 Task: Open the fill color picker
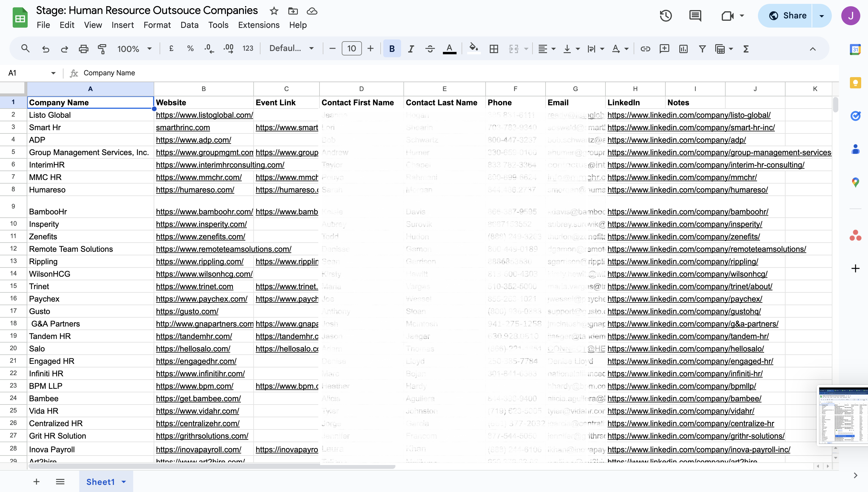pyautogui.click(x=473, y=49)
